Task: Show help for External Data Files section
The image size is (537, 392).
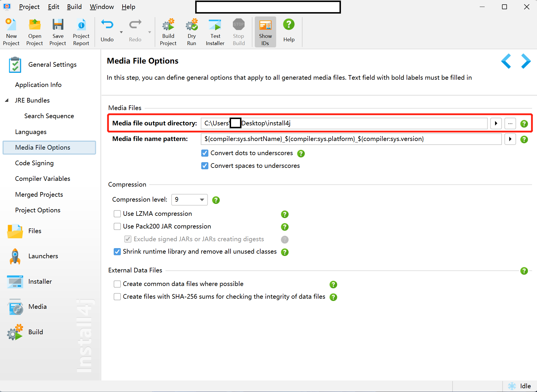Action: tap(524, 271)
